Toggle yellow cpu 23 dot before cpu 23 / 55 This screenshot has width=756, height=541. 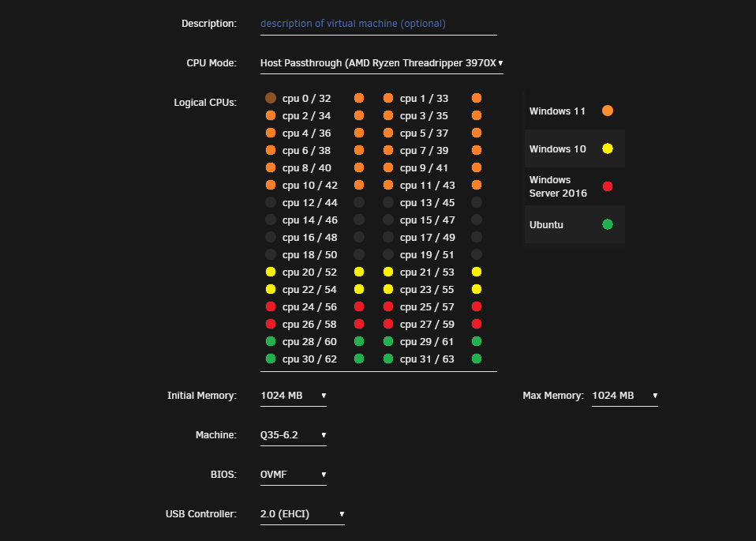coord(388,290)
